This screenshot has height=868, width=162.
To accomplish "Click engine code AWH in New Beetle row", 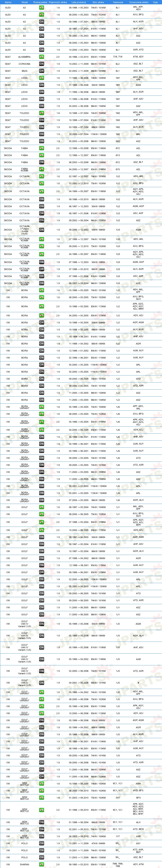I will pos(138,784).
